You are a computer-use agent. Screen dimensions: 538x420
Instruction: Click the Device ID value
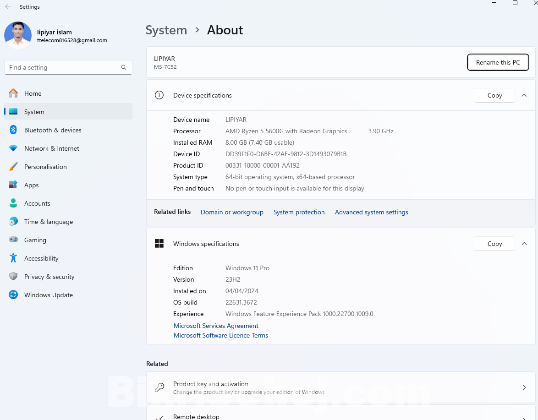286,154
